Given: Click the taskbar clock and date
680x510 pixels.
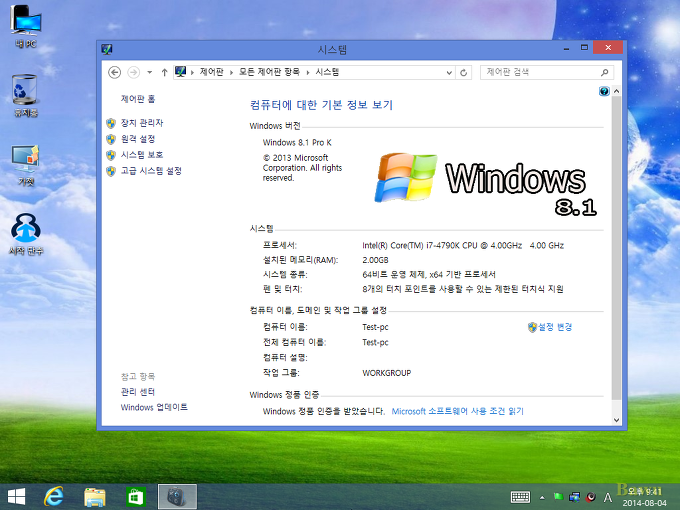Looking at the screenshot, I should (645, 497).
